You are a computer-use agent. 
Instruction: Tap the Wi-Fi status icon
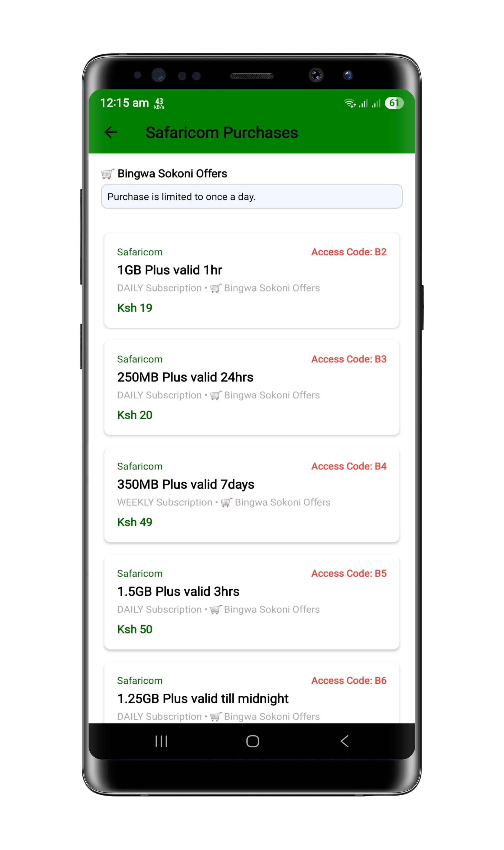click(349, 103)
